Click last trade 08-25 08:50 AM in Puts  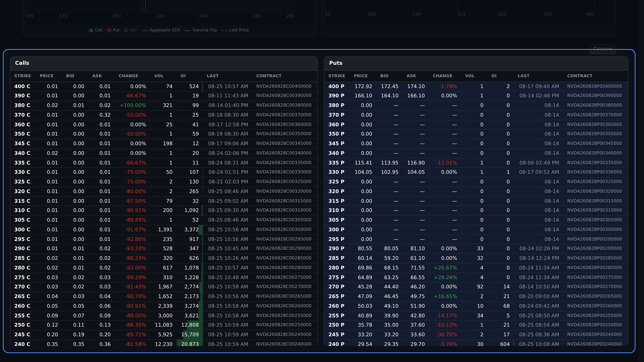pos(539,316)
